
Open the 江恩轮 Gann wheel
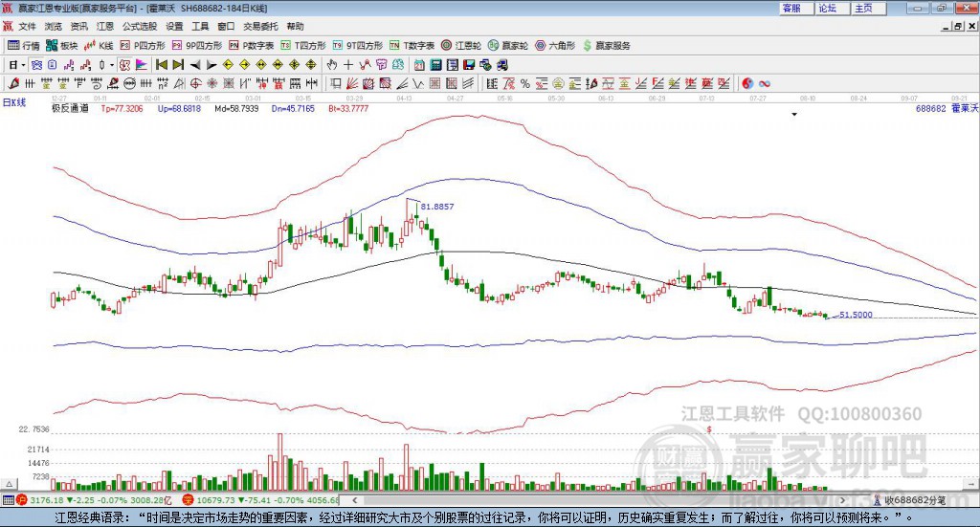[x=461, y=46]
